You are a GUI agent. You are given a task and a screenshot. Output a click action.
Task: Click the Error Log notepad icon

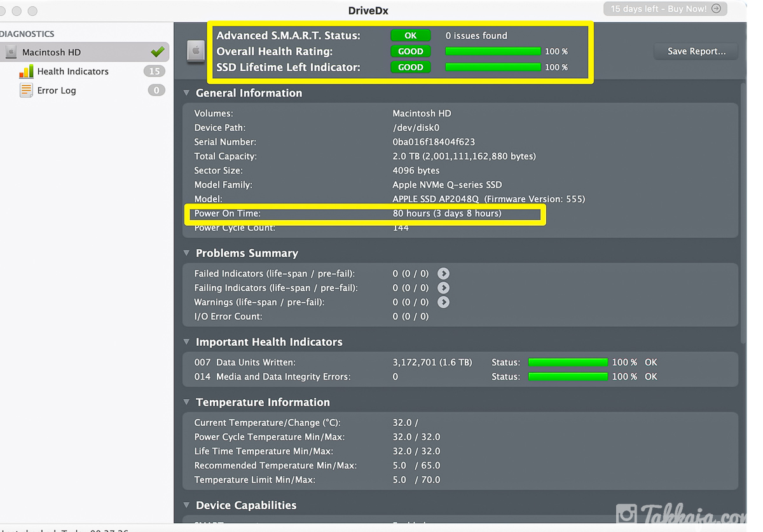[26, 90]
